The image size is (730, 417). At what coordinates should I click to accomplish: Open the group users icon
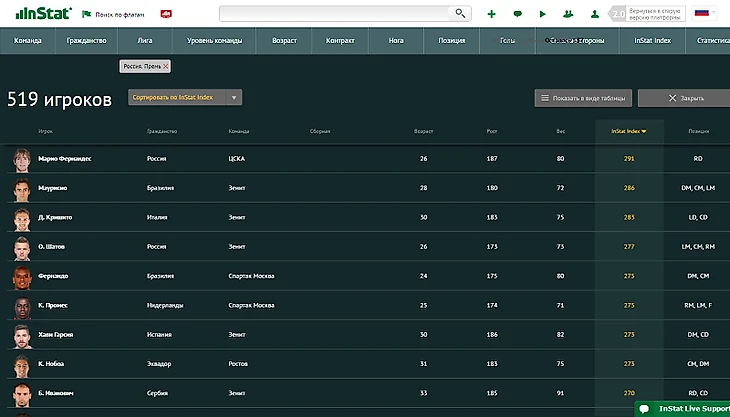click(x=568, y=14)
